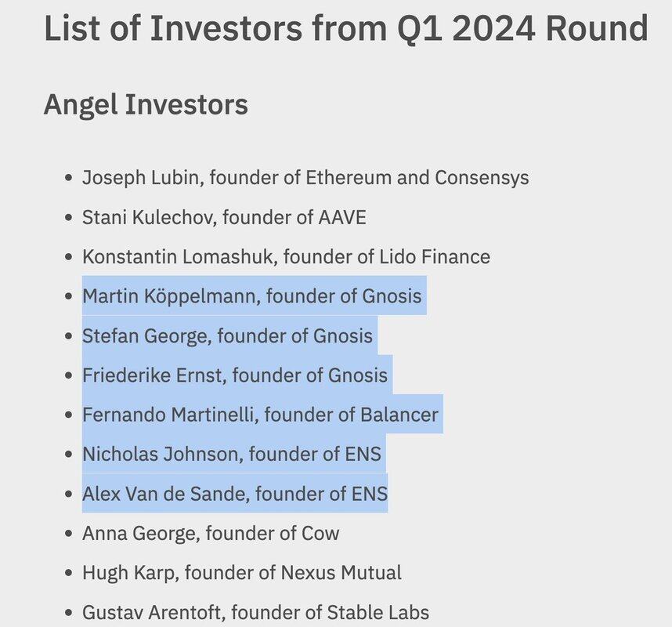Image resolution: width=672 pixels, height=627 pixels.
Task: Click the Stefan George Gnosis entry
Action: pos(227,335)
